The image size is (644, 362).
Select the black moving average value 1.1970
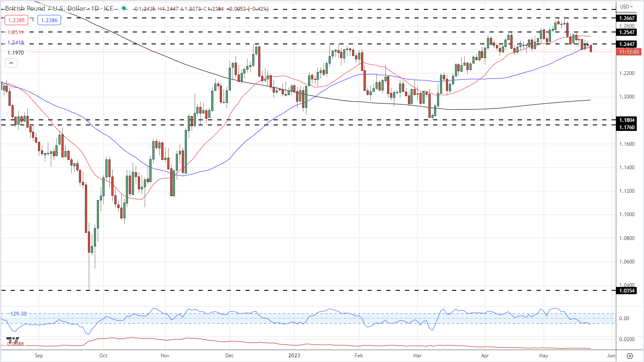pyautogui.click(x=16, y=52)
